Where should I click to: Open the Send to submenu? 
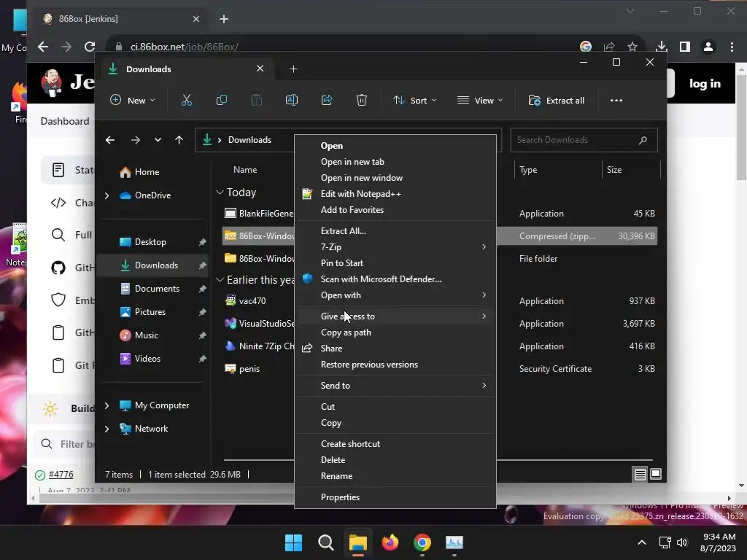(395, 386)
